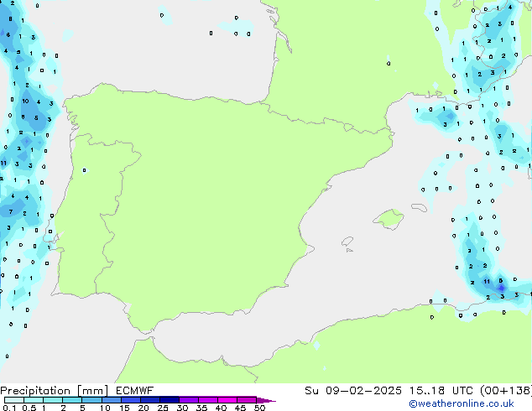This screenshot has width=532, height=411.
Task: Click the ECMWF model label
Action: [x=131, y=391]
